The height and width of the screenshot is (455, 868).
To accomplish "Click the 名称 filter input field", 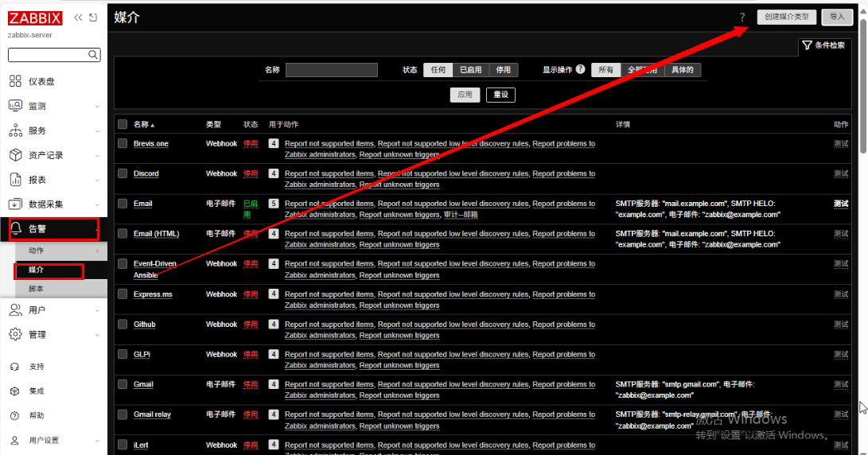I will [x=332, y=70].
